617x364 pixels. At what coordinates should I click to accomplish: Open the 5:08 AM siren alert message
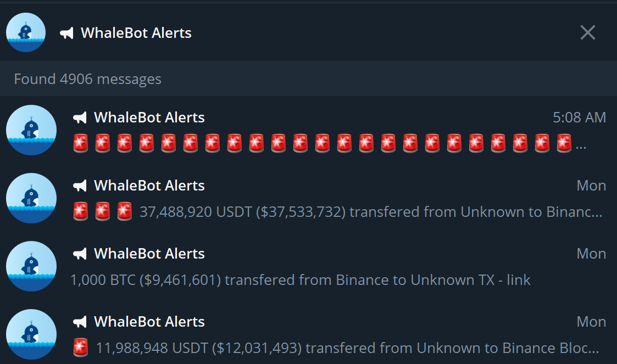pos(330,144)
